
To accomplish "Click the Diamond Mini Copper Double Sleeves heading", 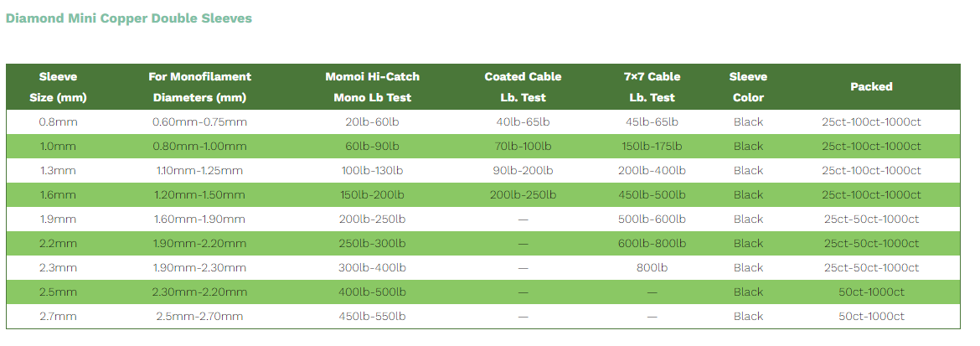I will point(128,18).
